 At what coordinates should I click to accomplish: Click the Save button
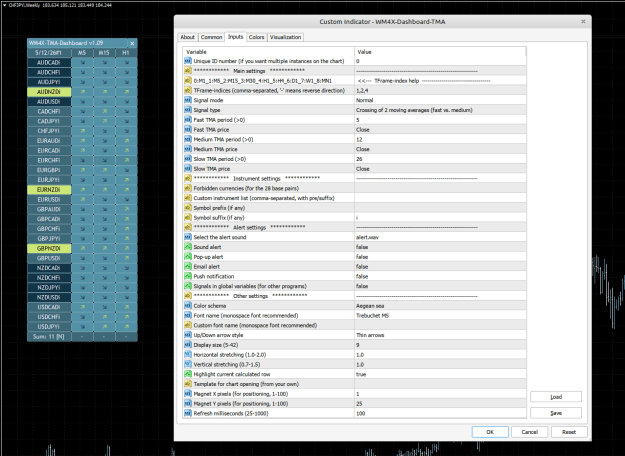556,413
